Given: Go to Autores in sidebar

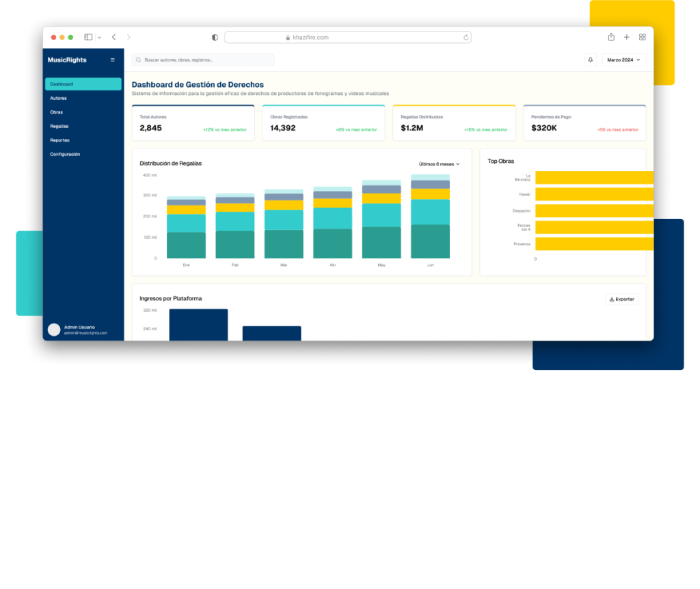Looking at the screenshot, I should click(58, 99).
